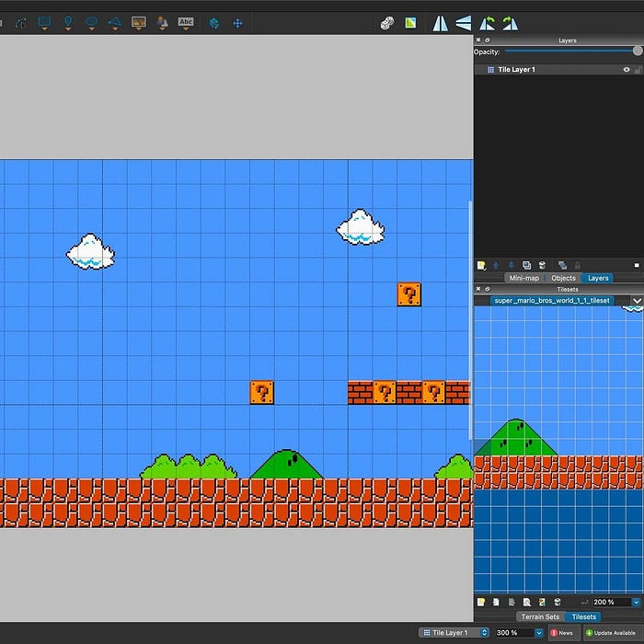Click the layer Opacity slider handle
Screen dimensions: 644x644
(x=638, y=52)
